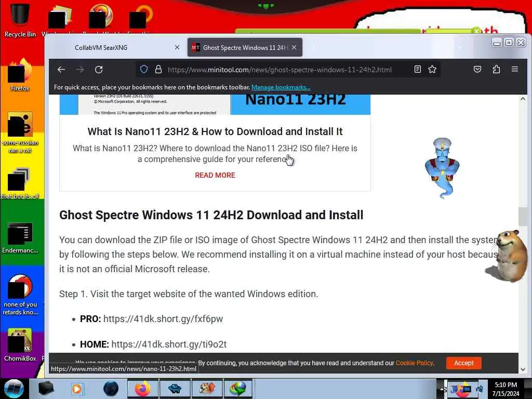The height and width of the screenshot is (399, 532).
Task: Open the Nano11 23H2 article title
Action: tap(215, 131)
